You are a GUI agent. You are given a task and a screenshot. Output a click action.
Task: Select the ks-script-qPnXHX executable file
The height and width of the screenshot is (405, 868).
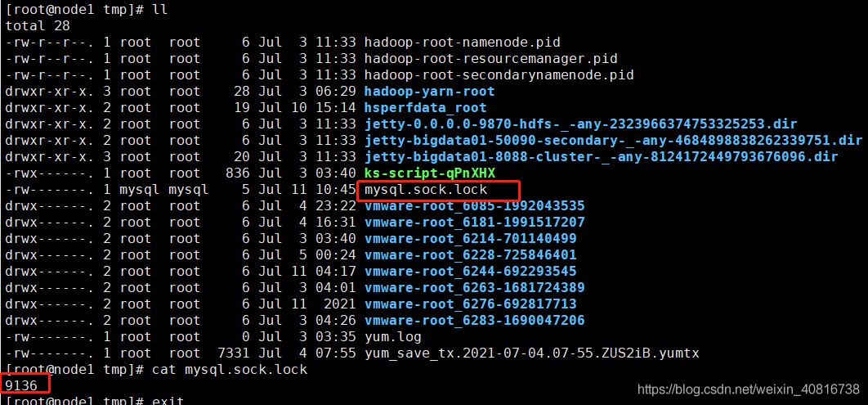[430, 173]
